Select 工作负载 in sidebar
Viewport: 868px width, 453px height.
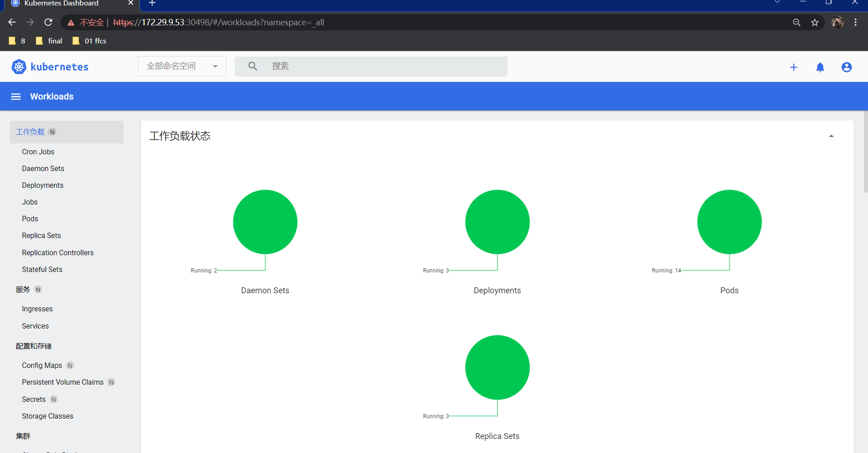point(66,132)
